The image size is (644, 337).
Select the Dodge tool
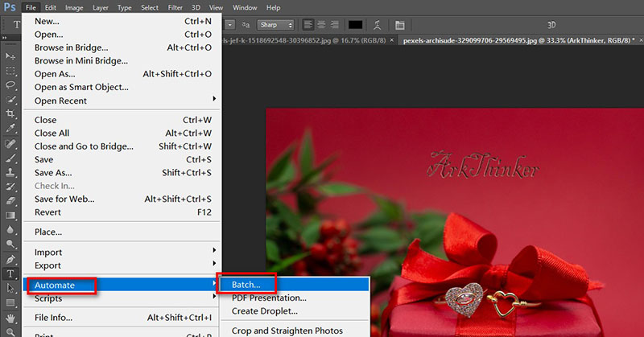(10, 245)
